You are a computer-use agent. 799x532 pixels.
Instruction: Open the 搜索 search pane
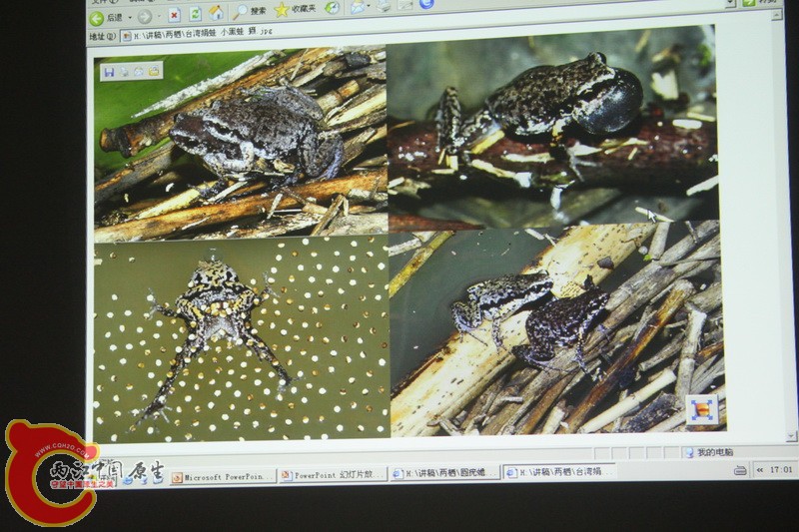pyautogui.click(x=250, y=11)
